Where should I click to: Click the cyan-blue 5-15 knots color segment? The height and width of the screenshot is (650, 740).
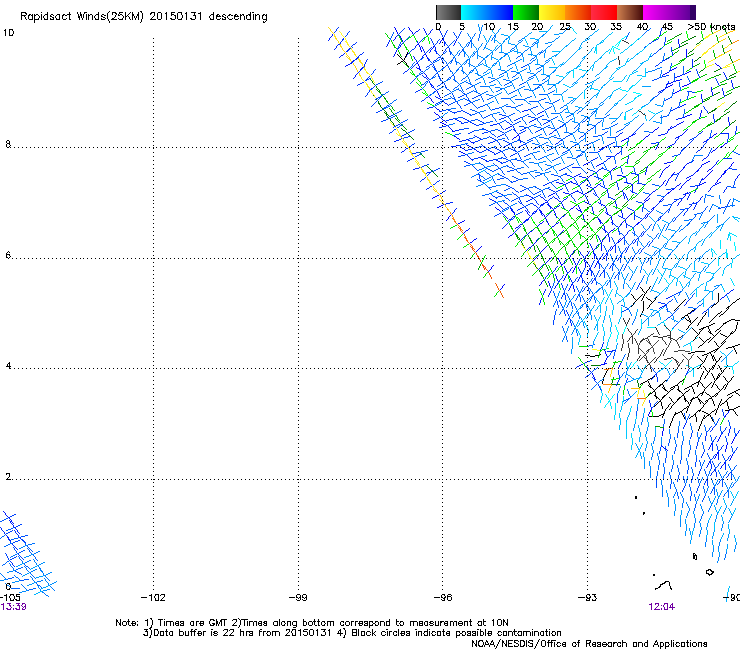(487, 12)
